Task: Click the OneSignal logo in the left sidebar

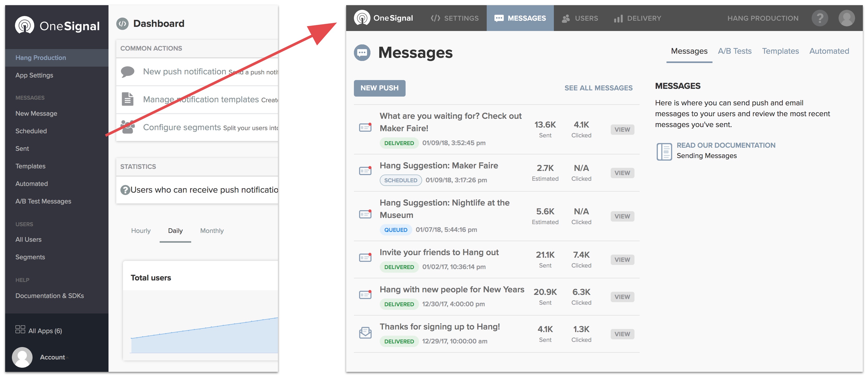Action: pyautogui.click(x=57, y=26)
